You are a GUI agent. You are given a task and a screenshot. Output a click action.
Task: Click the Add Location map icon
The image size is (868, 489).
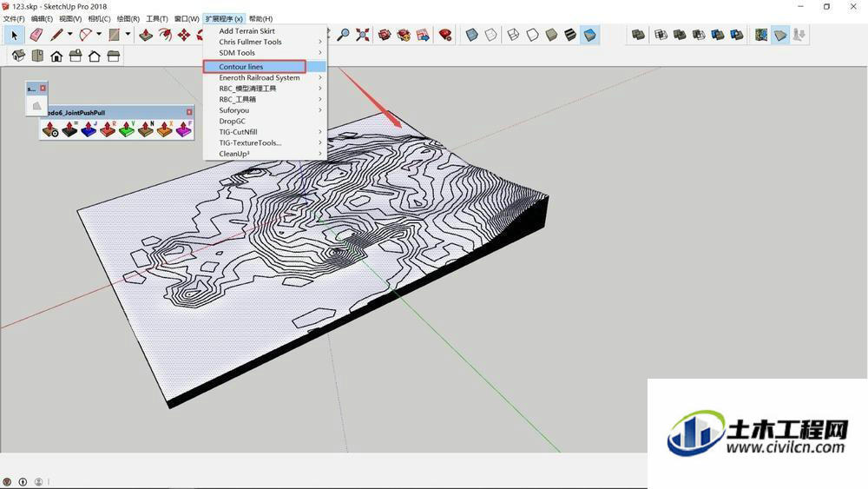tap(761, 35)
